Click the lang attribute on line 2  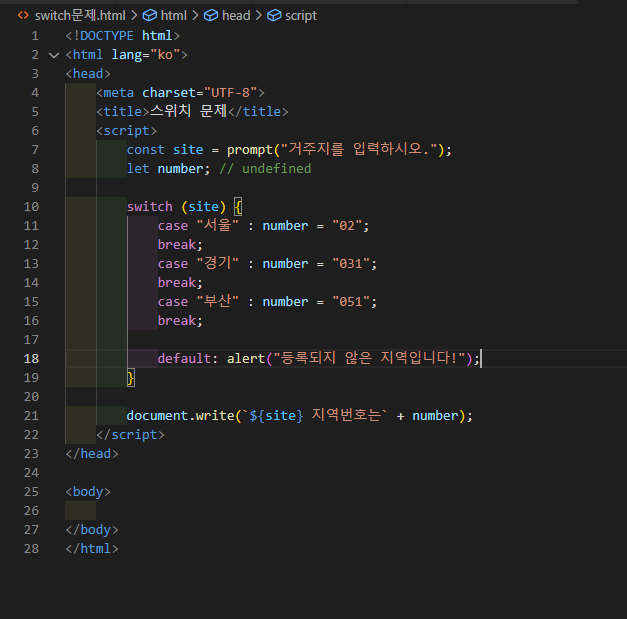[126, 55]
